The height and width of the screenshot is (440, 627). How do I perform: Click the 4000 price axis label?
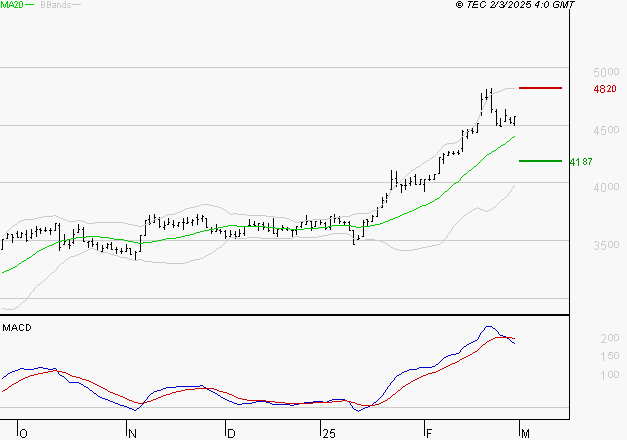pos(606,187)
